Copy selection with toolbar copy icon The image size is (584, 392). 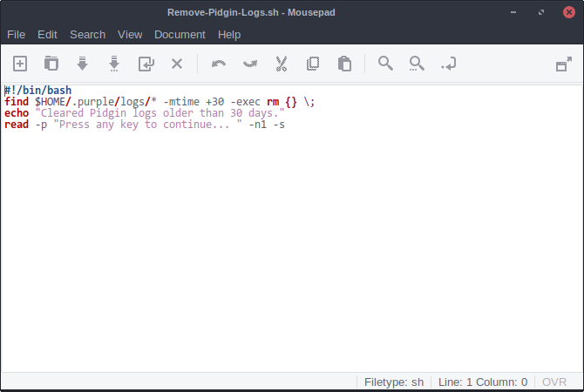313,64
